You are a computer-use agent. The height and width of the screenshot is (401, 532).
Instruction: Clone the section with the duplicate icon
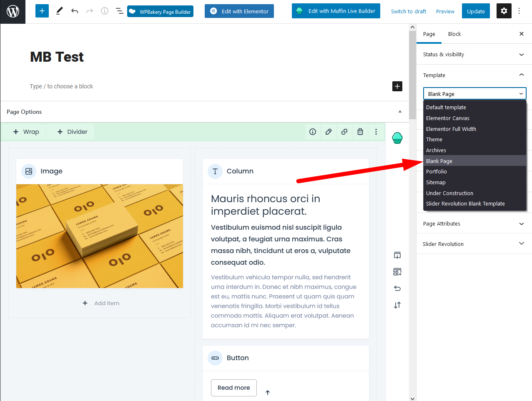pyautogui.click(x=344, y=132)
